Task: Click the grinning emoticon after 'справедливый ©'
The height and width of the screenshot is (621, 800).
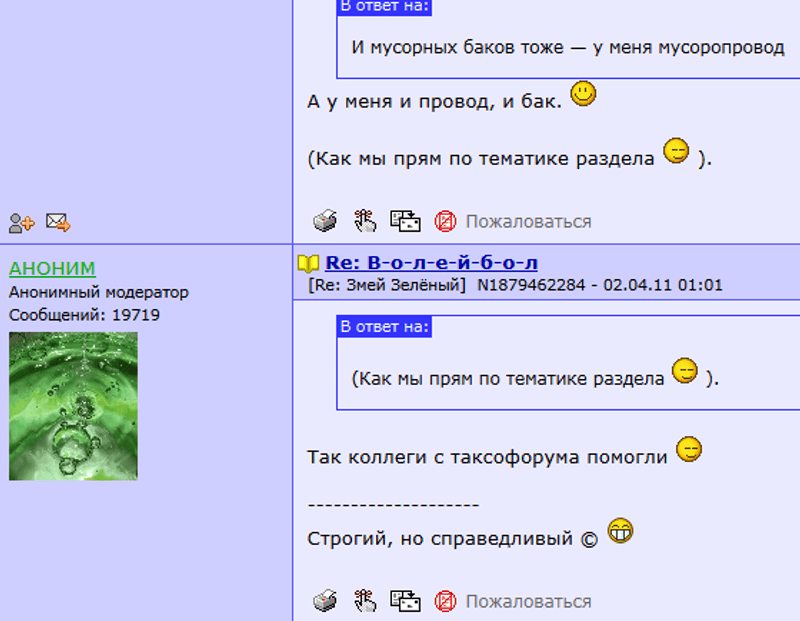Action: click(620, 531)
